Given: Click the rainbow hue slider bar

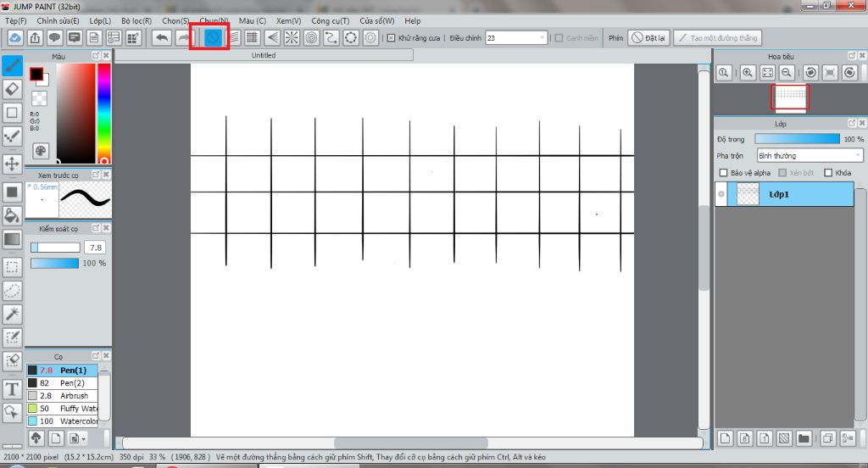Looking at the screenshot, I should (104, 113).
